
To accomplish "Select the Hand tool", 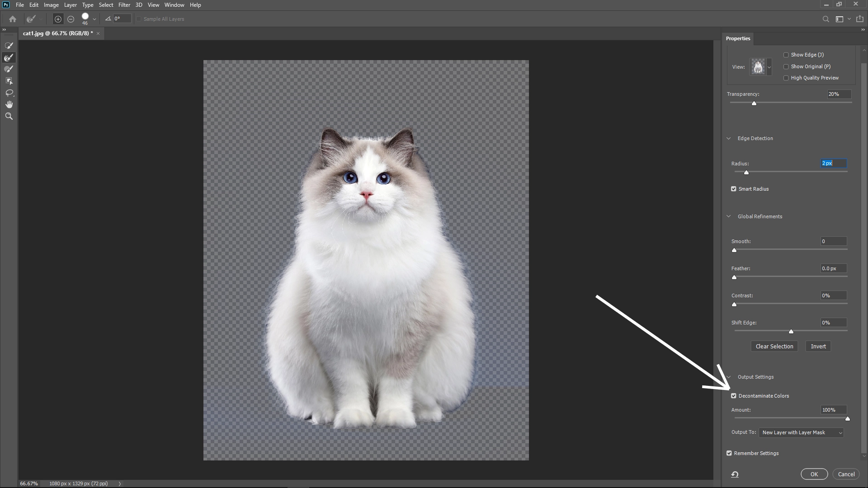I will point(9,104).
